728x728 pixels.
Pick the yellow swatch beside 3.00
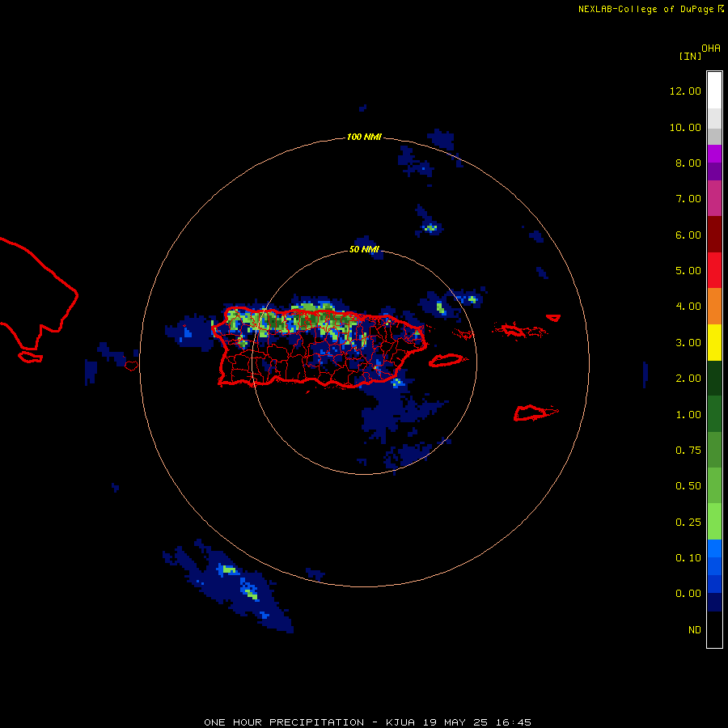coord(714,342)
